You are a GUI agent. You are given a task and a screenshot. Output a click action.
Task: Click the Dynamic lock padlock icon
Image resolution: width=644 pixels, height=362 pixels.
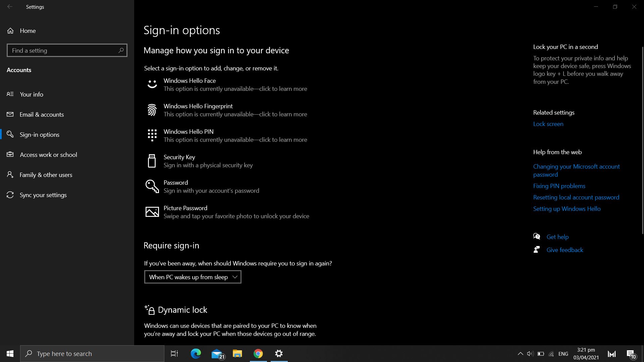click(150, 310)
